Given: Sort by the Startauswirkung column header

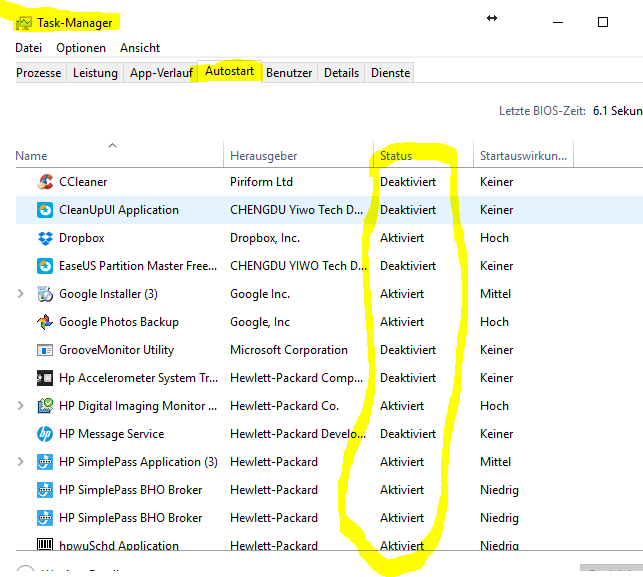Looking at the screenshot, I should (x=523, y=154).
